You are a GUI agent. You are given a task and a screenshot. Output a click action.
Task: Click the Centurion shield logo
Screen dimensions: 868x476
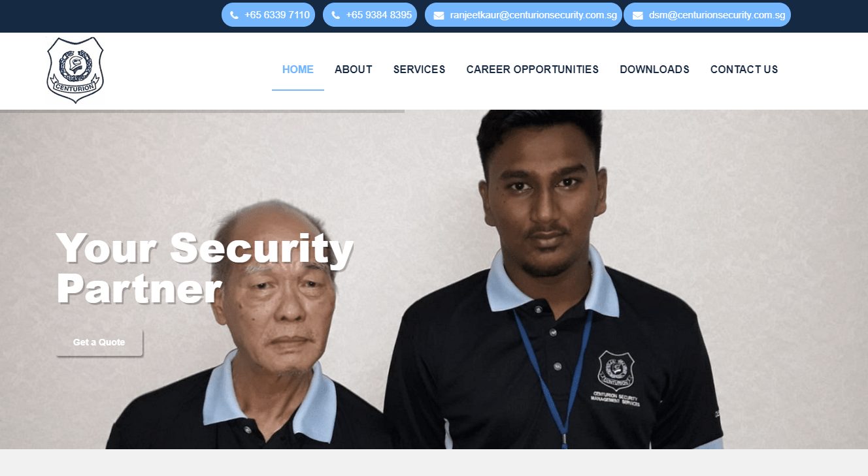click(x=75, y=70)
